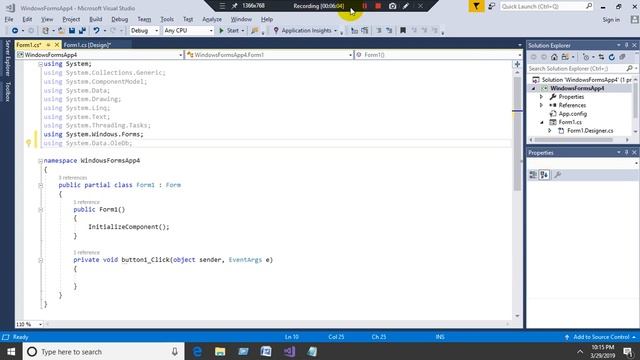Click the Quick Launch search box
This screenshot has width=640, height=360.
546,7
